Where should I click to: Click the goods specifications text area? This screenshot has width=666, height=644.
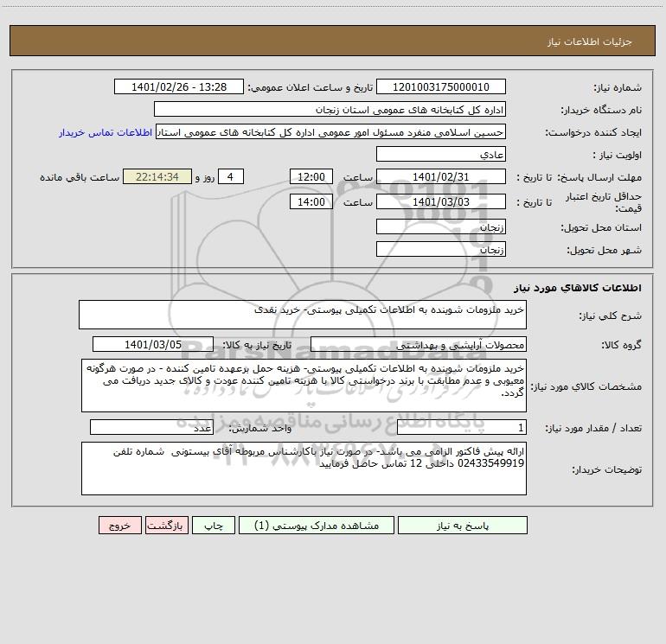(304, 386)
